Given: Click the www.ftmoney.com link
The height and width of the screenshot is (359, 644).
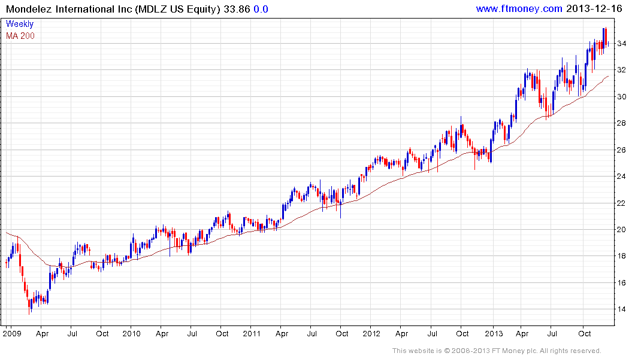Looking at the screenshot, I should pyautogui.click(x=519, y=8).
